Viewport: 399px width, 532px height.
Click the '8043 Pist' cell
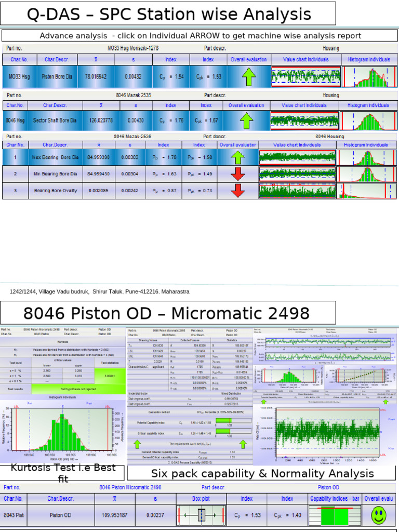(x=14, y=515)
